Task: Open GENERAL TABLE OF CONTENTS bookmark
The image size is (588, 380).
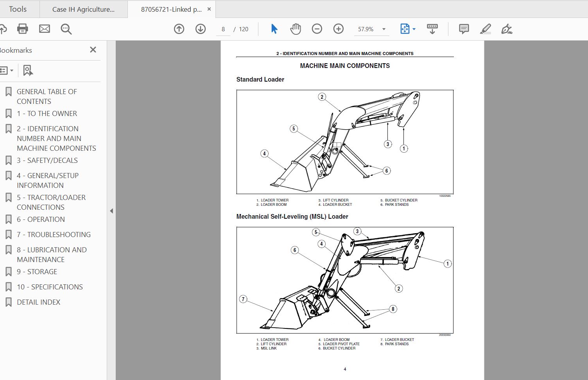Action: point(47,96)
